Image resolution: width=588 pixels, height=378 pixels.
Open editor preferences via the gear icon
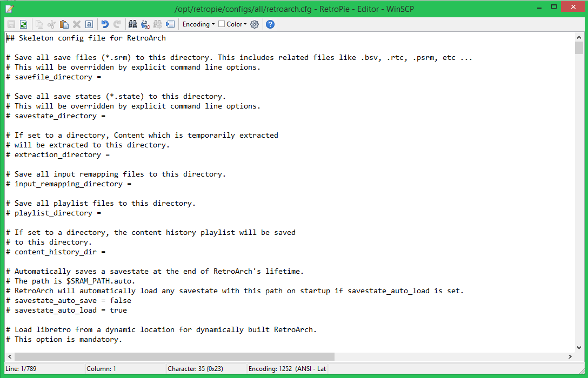(254, 24)
